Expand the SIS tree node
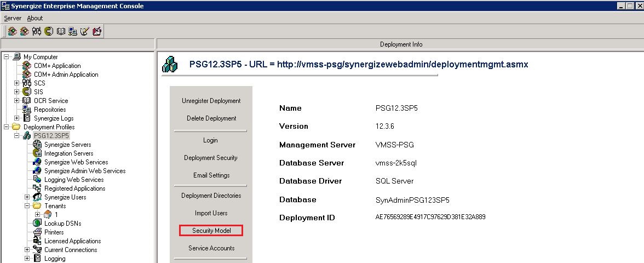This screenshot has width=644, height=263. point(17,92)
